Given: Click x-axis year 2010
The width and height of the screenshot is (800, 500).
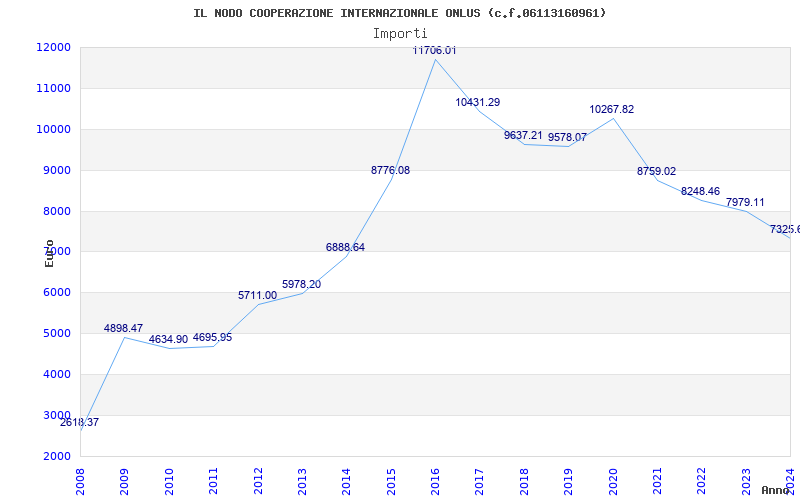Looking at the screenshot, I should [169, 481].
